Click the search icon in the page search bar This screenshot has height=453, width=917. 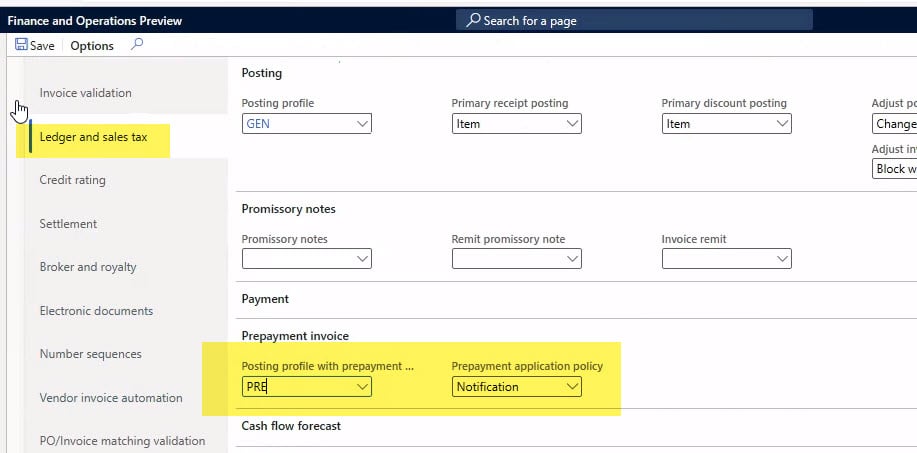coord(474,20)
